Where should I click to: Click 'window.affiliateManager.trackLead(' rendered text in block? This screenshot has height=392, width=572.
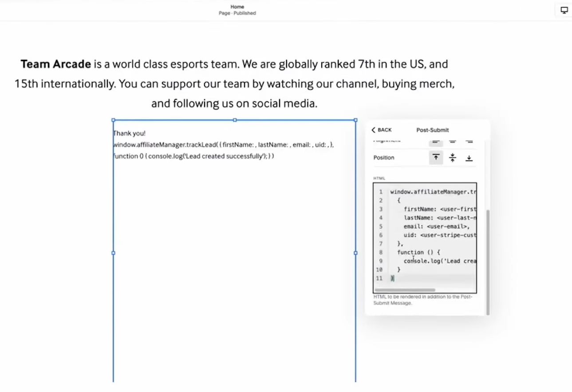[166, 145]
